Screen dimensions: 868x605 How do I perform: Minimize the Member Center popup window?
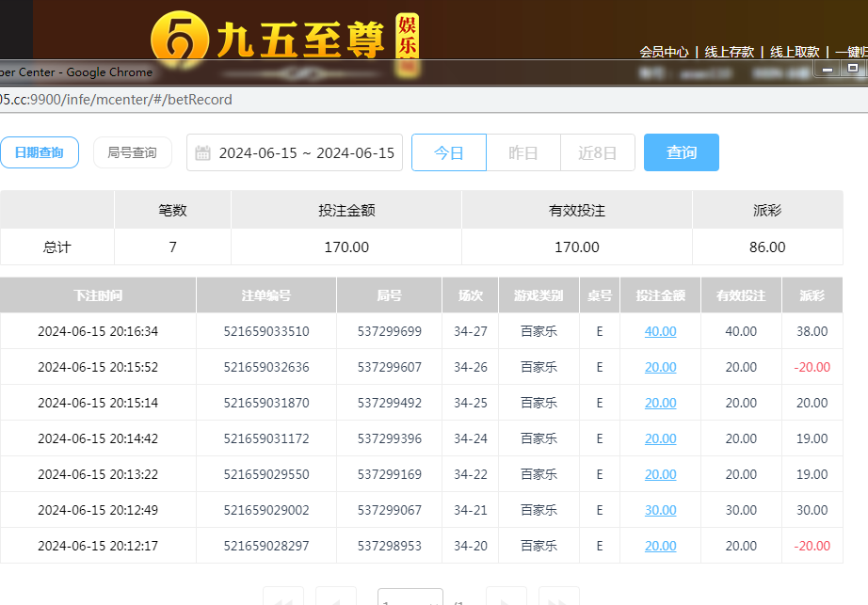pyautogui.click(x=828, y=69)
